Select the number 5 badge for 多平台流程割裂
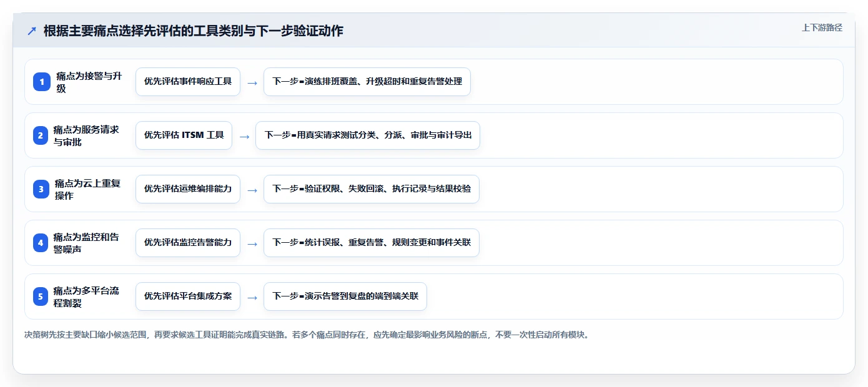868x387 pixels. [x=41, y=296]
